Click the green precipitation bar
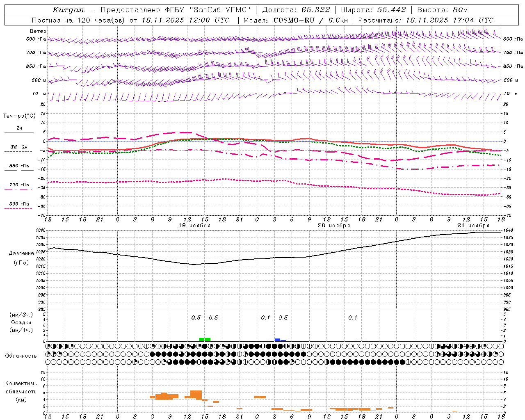Image resolution: width=525 pixels, height=420 pixels. pyautogui.click(x=205, y=340)
